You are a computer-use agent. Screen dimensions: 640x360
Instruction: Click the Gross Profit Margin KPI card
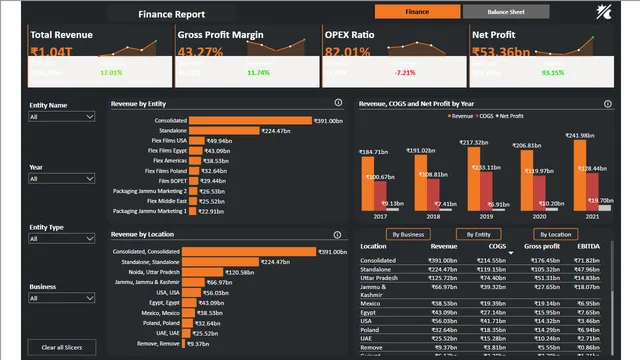click(x=247, y=56)
